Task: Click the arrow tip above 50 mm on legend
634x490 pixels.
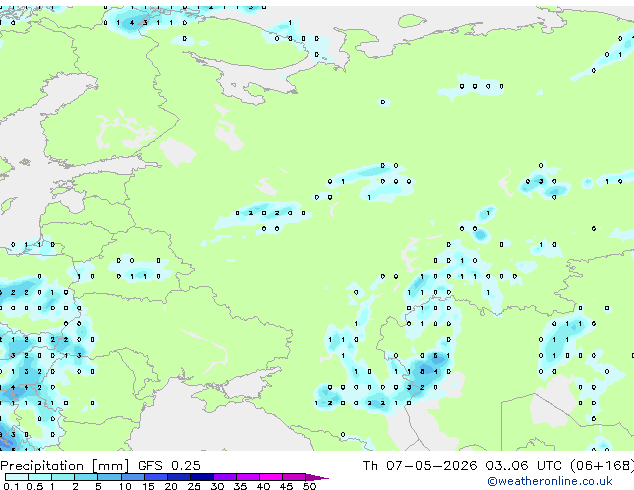Action: (317, 478)
